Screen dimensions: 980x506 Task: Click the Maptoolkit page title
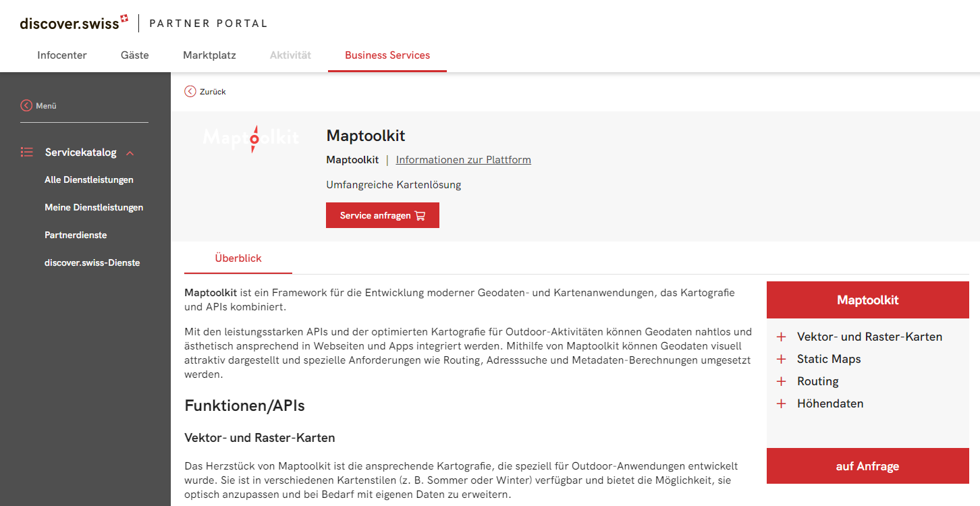[366, 136]
